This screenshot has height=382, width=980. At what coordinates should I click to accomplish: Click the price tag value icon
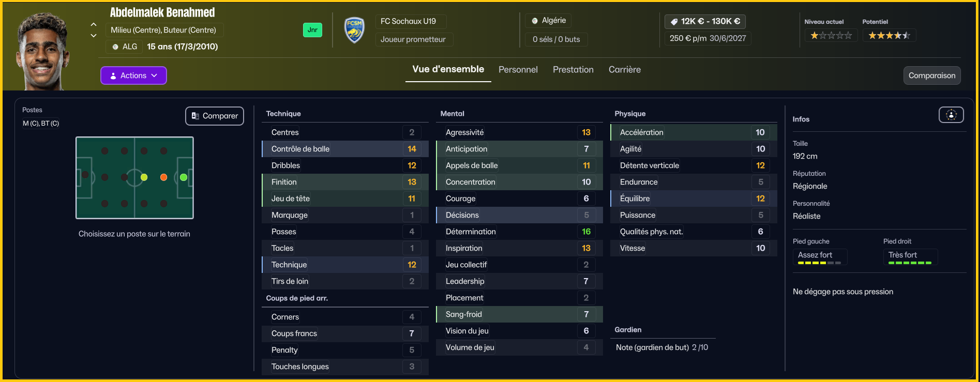tap(674, 22)
